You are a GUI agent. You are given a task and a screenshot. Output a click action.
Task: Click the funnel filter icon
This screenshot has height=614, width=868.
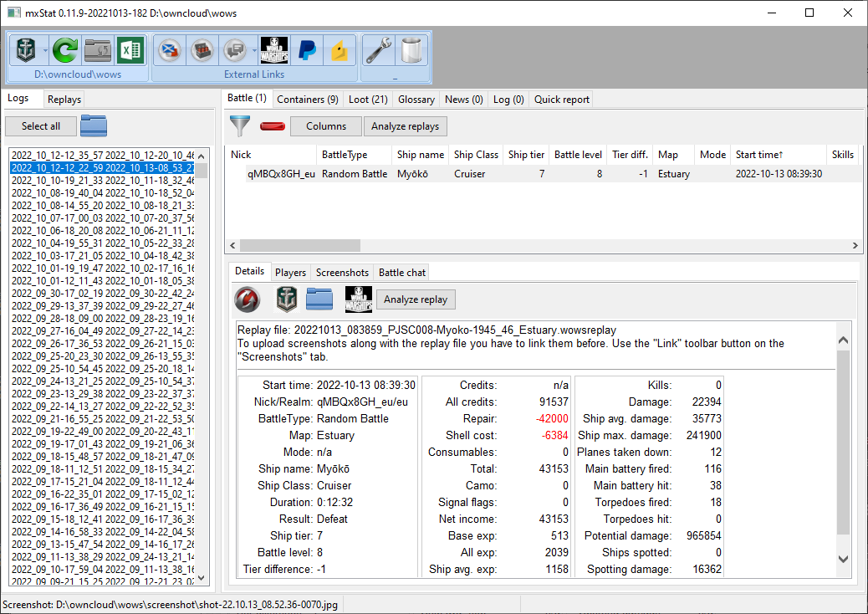[x=240, y=125]
